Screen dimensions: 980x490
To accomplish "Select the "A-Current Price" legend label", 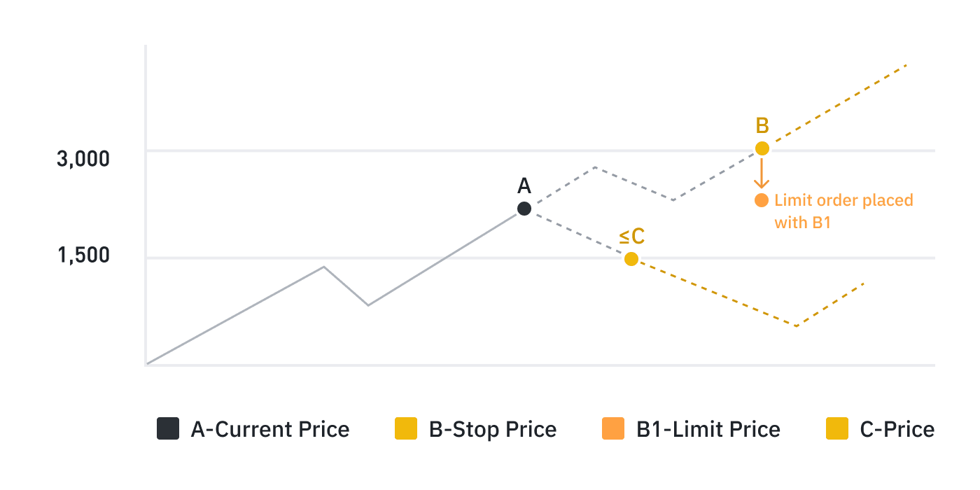I will (x=269, y=429).
